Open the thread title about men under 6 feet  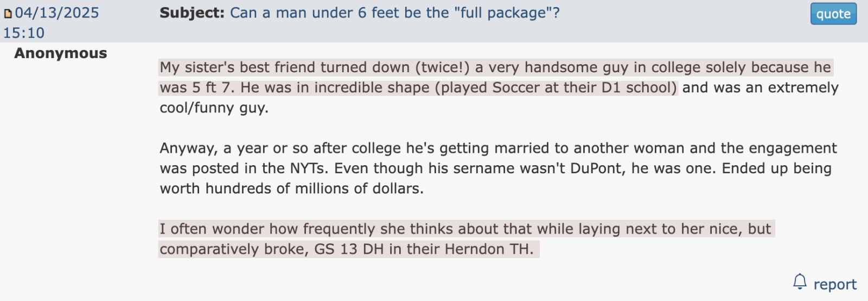tap(395, 13)
